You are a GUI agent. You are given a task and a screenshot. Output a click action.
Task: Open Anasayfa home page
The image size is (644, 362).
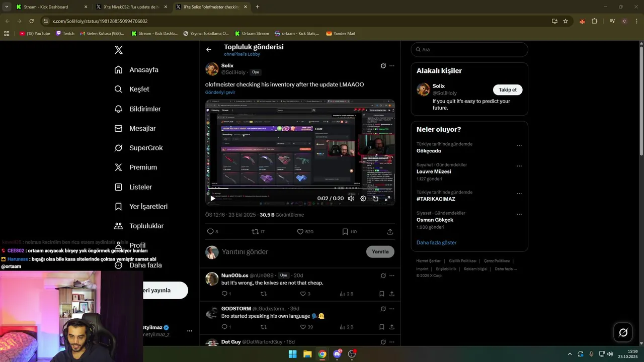click(x=136, y=70)
